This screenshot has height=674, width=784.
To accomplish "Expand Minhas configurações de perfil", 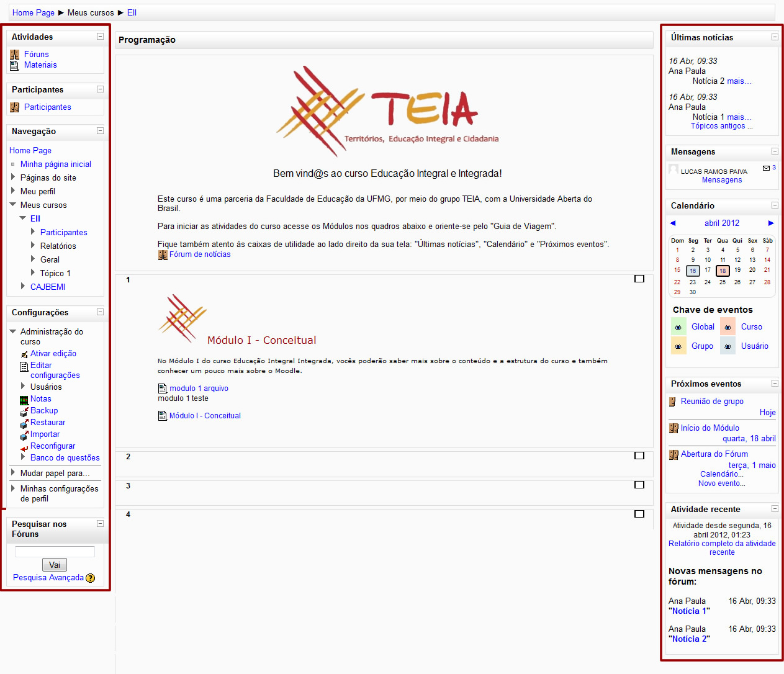I will [x=13, y=488].
